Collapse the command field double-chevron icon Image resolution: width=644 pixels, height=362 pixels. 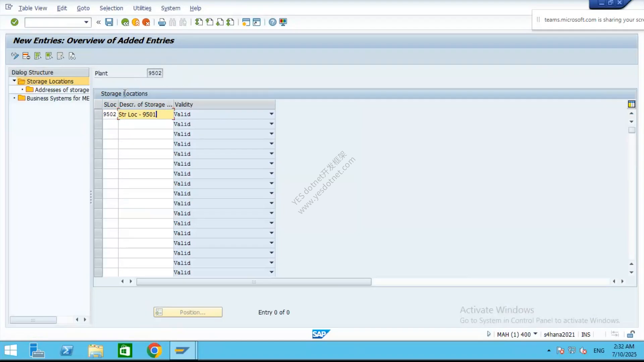point(98,22)
